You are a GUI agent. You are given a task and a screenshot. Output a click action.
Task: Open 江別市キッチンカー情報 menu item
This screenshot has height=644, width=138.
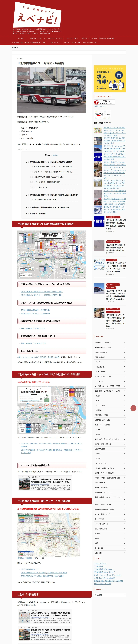[89, 38]
